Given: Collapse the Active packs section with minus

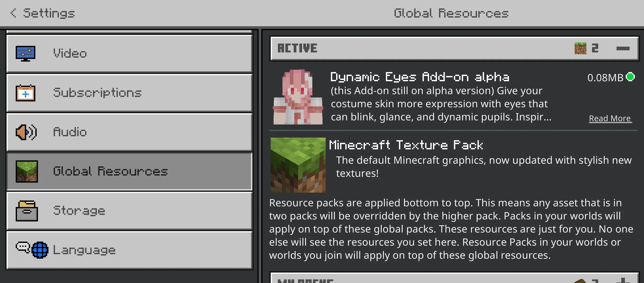Looking at the screenshot, I should tap(623, 48).
